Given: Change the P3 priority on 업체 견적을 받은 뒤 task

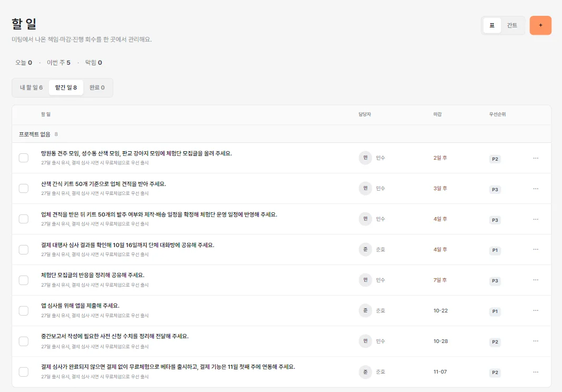Looking at the screenshot, I should click(x=495, y=220).
